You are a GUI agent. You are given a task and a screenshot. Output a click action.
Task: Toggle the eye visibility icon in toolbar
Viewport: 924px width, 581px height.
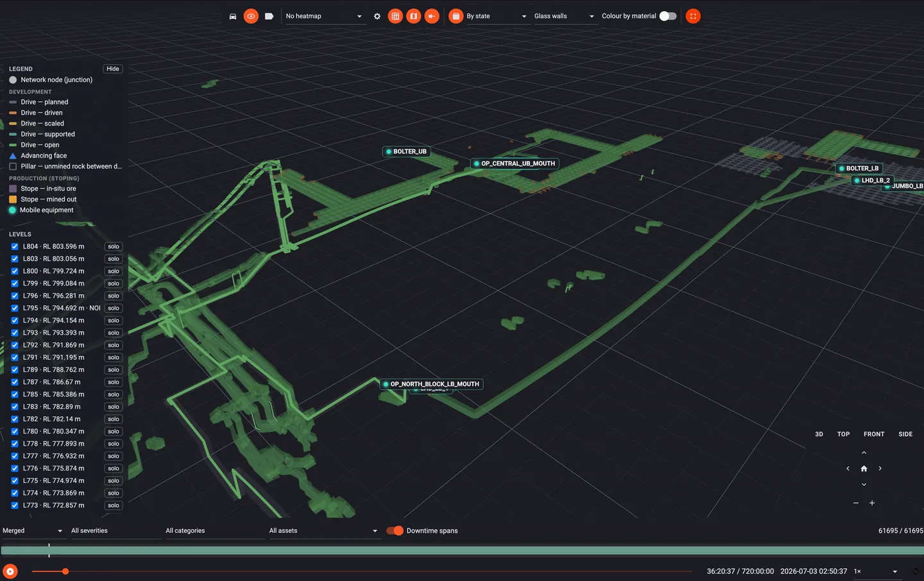pyautogui.click(x=251, y=16)
